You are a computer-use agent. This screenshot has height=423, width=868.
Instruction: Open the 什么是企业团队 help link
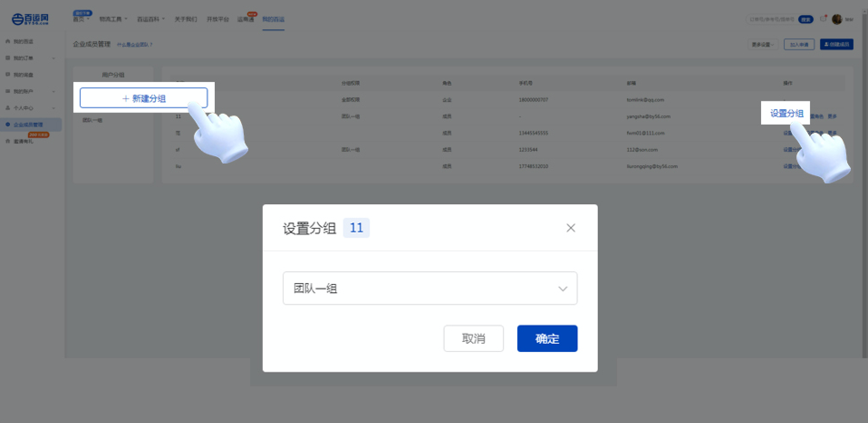pyautogui.click(x=134, y=44)
